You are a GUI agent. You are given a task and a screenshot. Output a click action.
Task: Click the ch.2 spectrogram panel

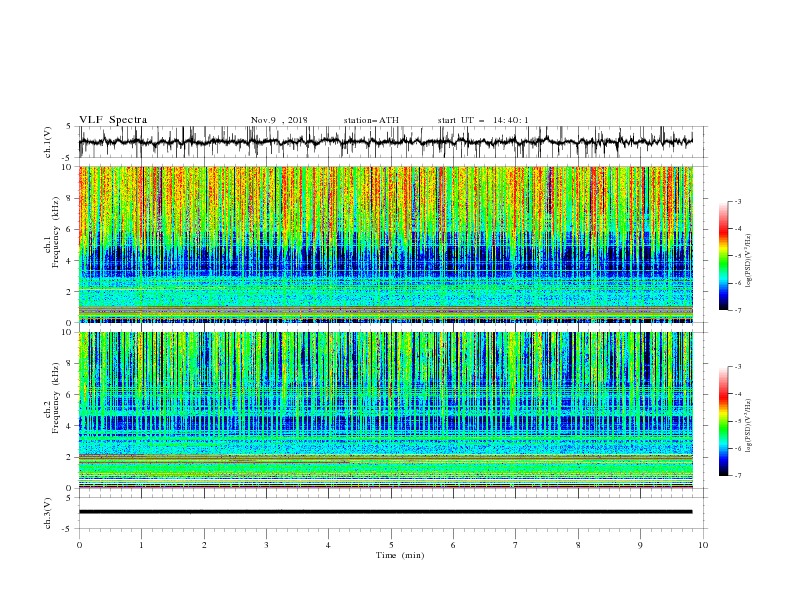[x=385, y=410]
